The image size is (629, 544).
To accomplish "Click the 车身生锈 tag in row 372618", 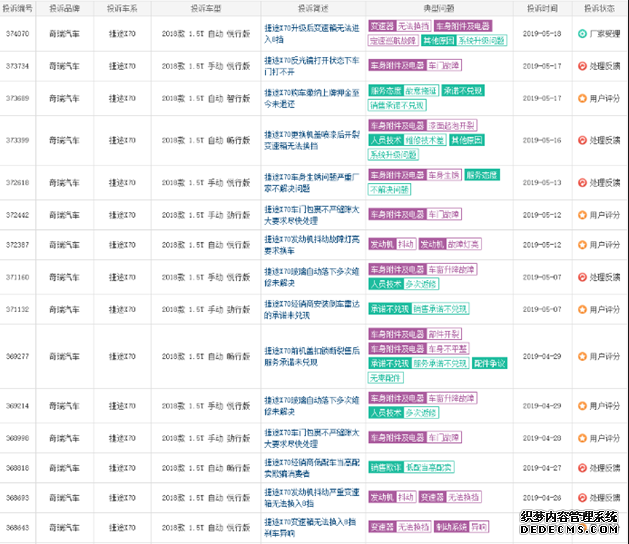I will [x=444, y=175].
